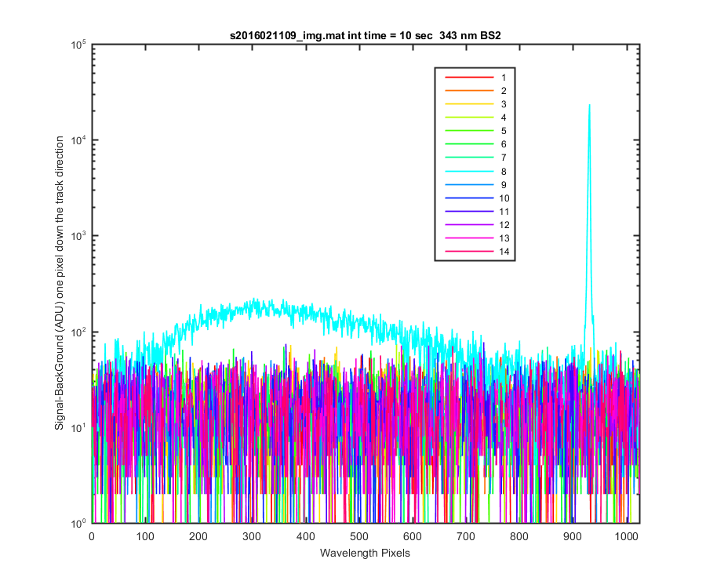
Task: Click y-axis tick label 10^0
Action: click(78, 523)
